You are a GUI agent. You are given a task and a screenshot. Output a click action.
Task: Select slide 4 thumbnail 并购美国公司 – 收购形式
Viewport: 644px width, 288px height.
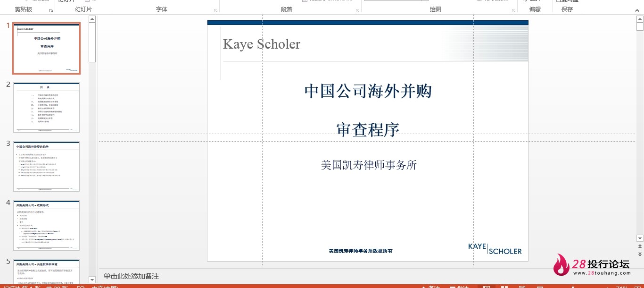pyautogui.click(x=47, y=225)
